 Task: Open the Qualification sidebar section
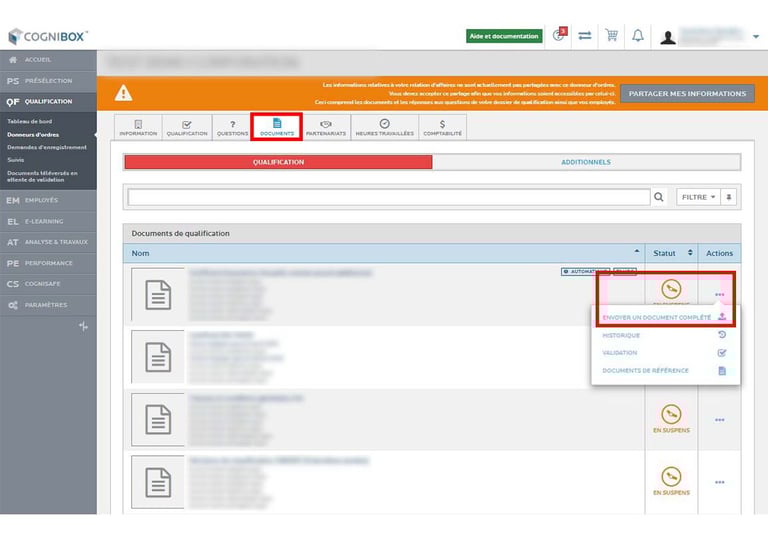48,101
